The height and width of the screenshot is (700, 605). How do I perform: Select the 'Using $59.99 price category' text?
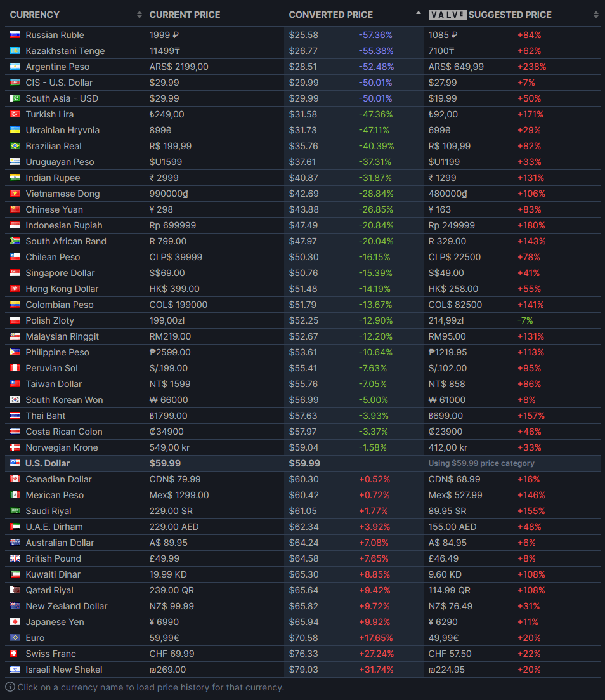pyautogui.click(x=481, y=463)
